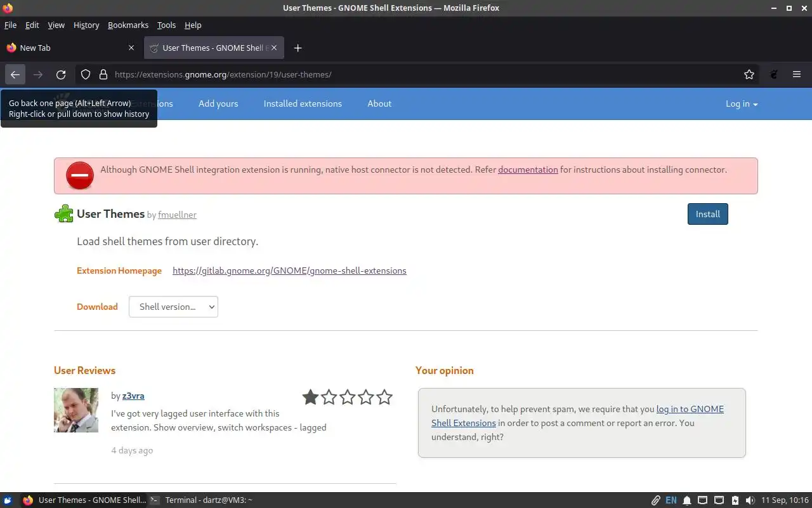This screenshot has height=508, width=812.
Task: Go to Installed extensions
Action: coord(303,104)
